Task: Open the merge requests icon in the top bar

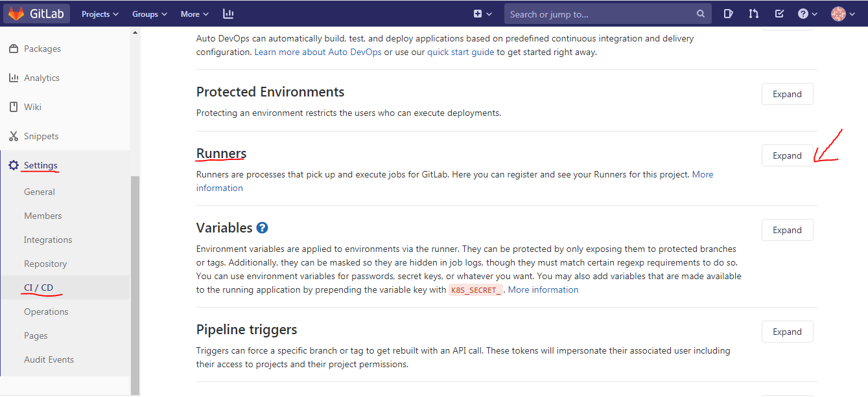Action: (753, 13)
